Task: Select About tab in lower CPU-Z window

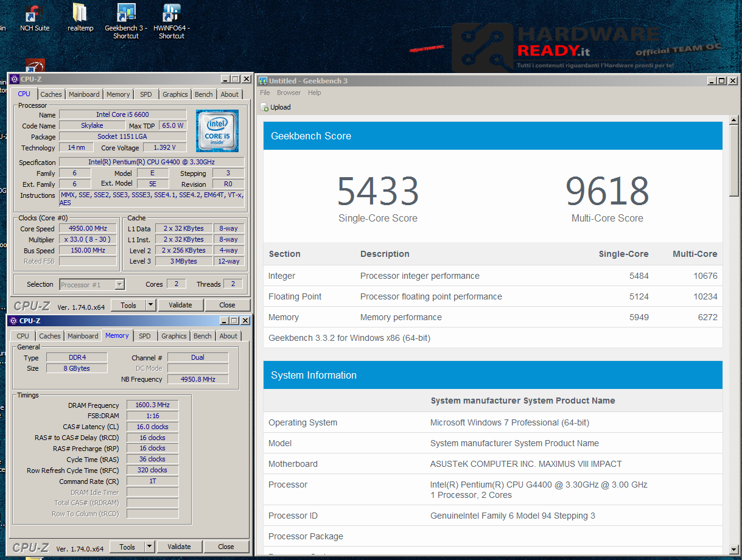Action: point(228,336)
